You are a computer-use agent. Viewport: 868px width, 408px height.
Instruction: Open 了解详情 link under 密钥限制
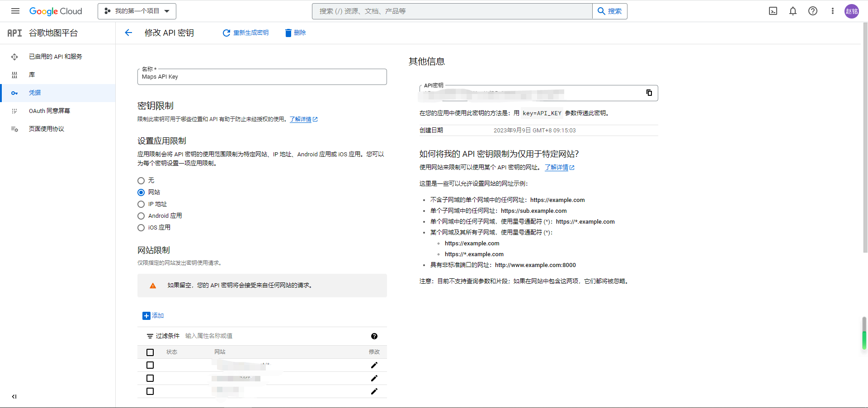(x=303, y=119)
